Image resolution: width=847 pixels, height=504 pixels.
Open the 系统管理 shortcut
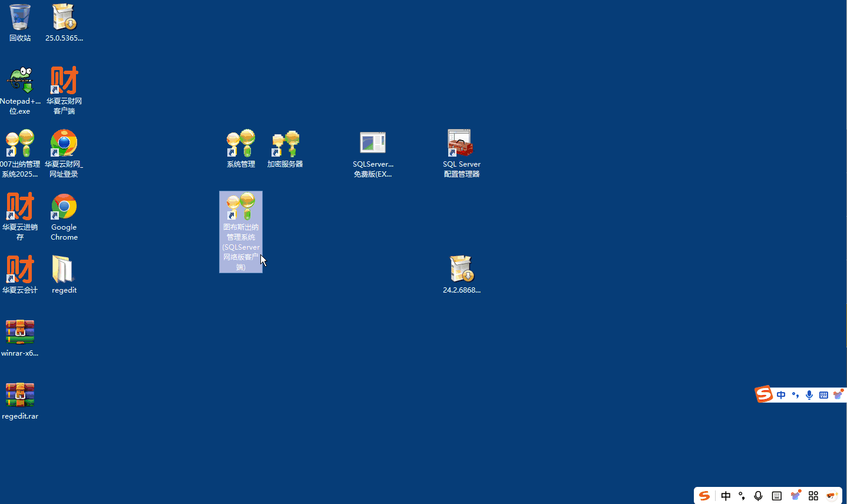pos(241,144)
